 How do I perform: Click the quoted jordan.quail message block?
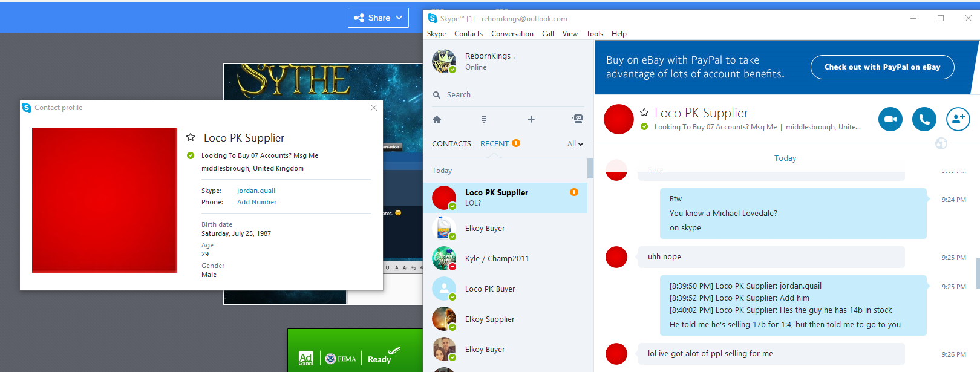coord(793,305)
